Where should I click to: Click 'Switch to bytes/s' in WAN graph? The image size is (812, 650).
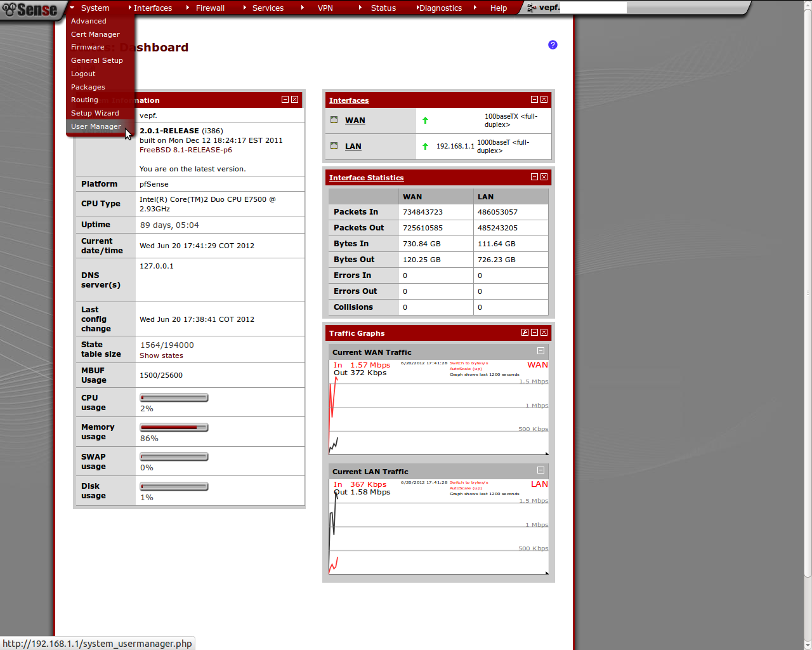coord(469,363)
